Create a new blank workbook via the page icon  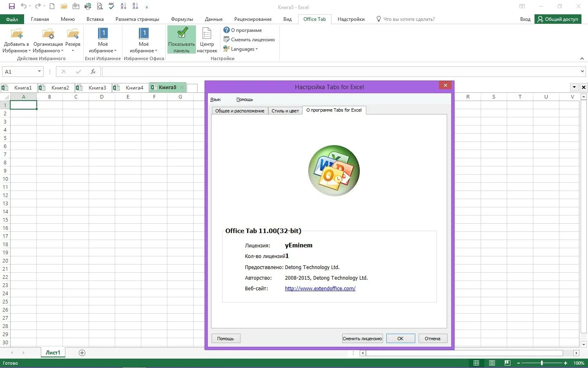point(52,6)
